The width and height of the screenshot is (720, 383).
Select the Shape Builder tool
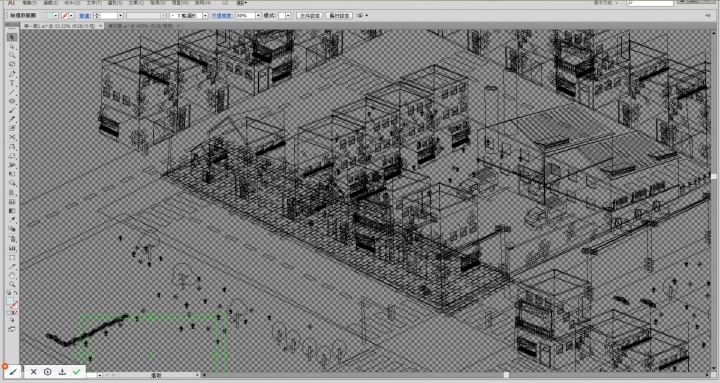pyautogui.click(x=12, y=184)
